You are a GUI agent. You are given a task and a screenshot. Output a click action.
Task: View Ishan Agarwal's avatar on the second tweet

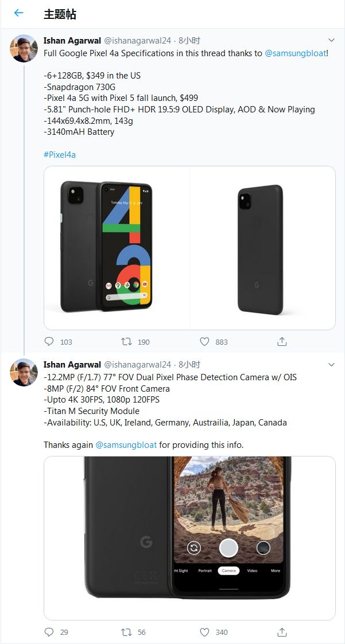(x=24, y=373)
